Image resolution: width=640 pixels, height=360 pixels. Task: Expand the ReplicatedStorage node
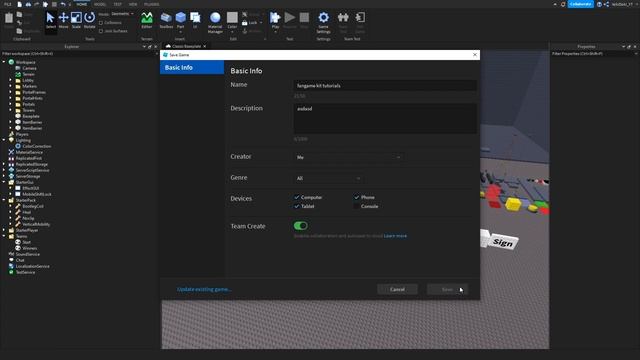coord(4,164)
